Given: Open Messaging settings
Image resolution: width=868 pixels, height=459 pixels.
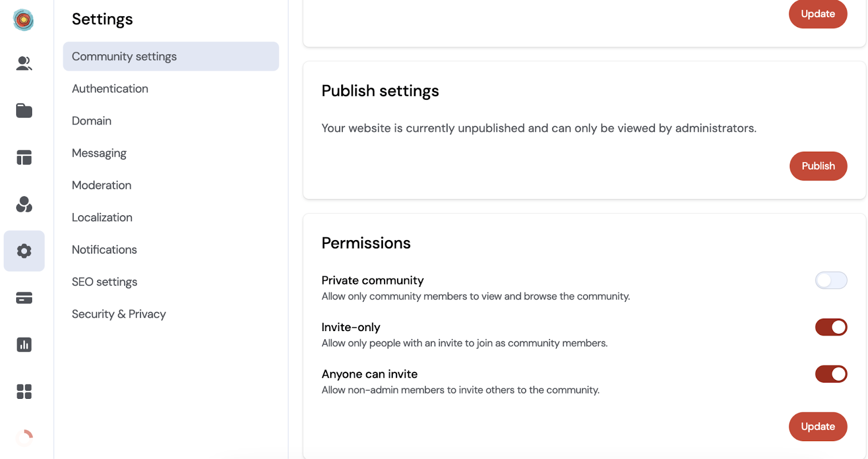Looking at the screenshot, I should coord(99,153).
